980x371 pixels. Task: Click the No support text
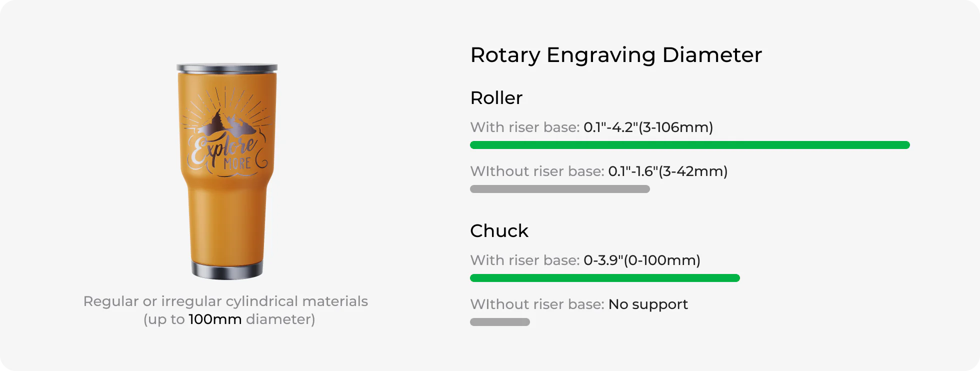click(x=648, y=304)
